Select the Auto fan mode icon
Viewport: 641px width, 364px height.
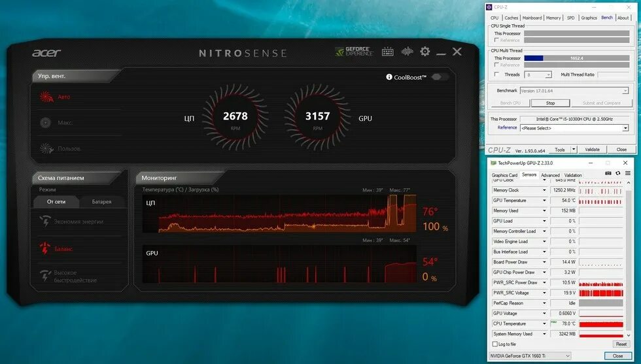[46, 97]
